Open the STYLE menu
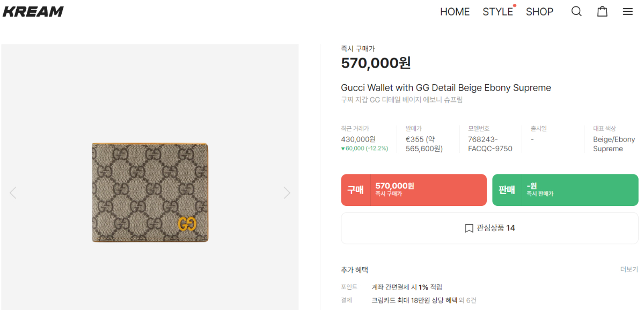Image resolution: width=644 pixels, height=310 pixels. click(497, 12)
